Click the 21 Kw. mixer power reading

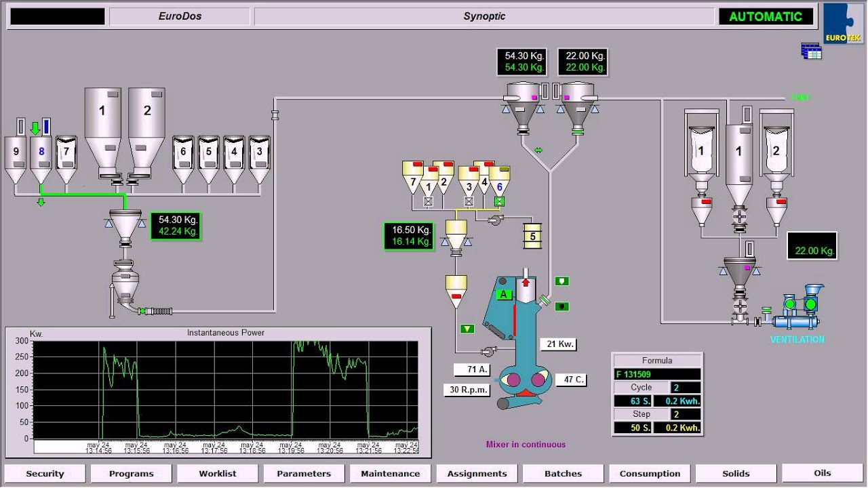pyautogui.click(x=560, y=344)
